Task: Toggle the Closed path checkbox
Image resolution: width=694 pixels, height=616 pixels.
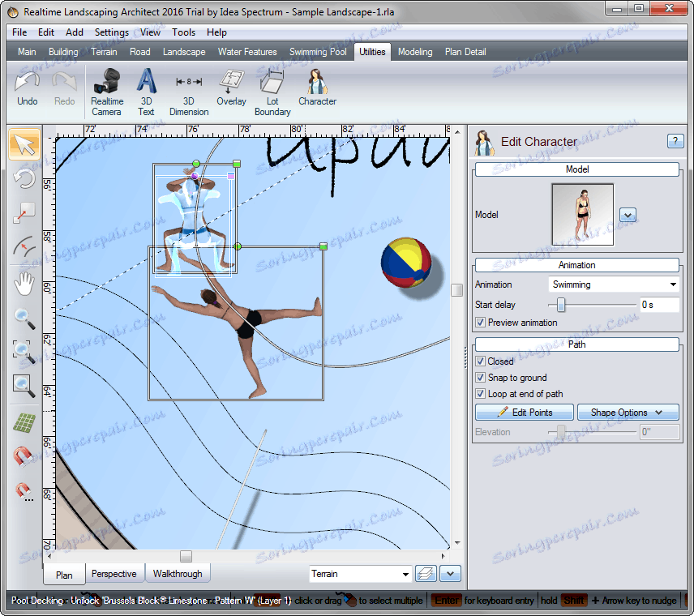Action: [480, 361]
